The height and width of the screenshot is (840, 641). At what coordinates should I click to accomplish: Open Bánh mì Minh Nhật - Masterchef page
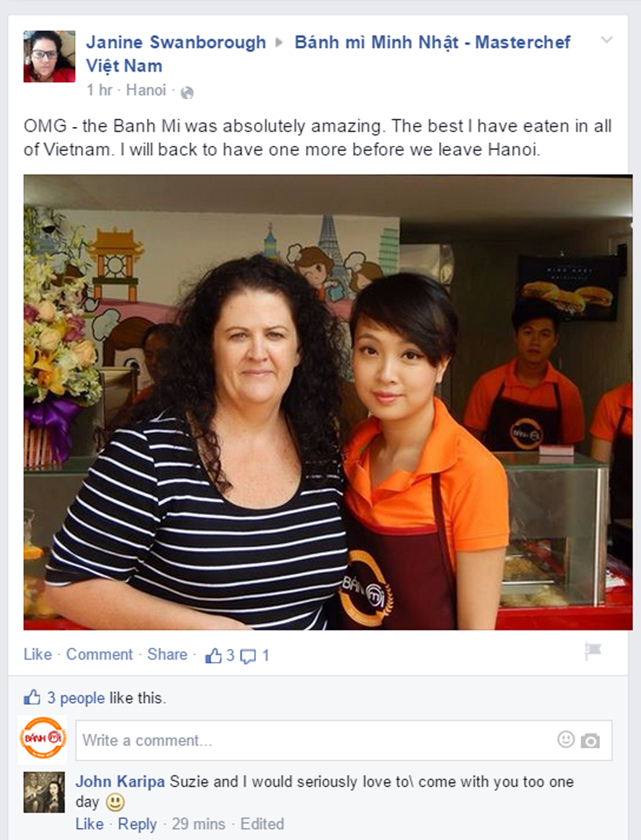pos(328,54)
